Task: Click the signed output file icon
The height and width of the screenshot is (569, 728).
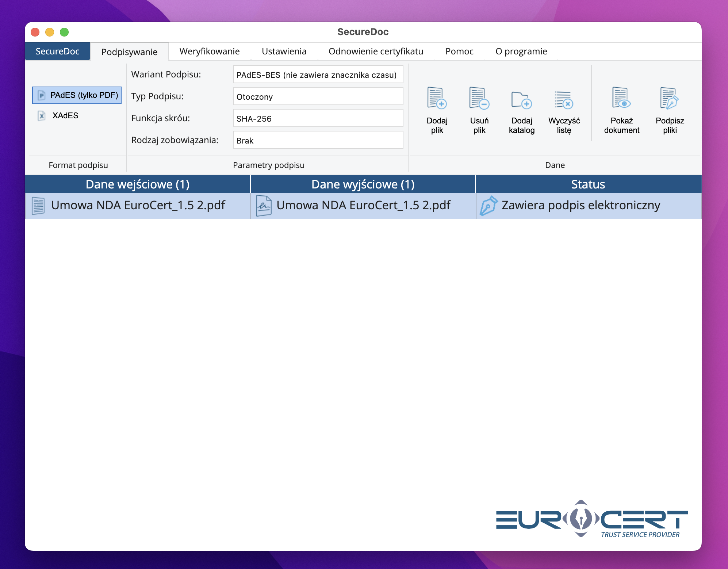Action: pos(264,206)
